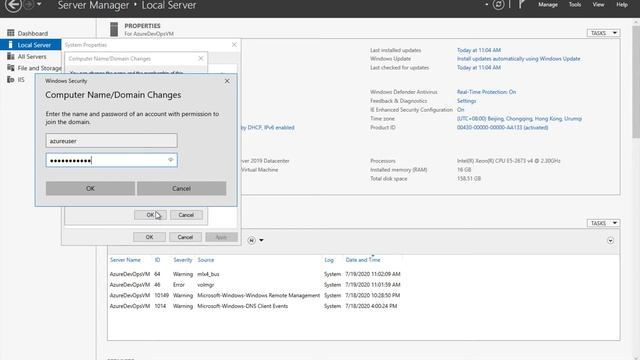
Task: Click Cancel in Windows Security dialog
Action: tap(181, 189)
